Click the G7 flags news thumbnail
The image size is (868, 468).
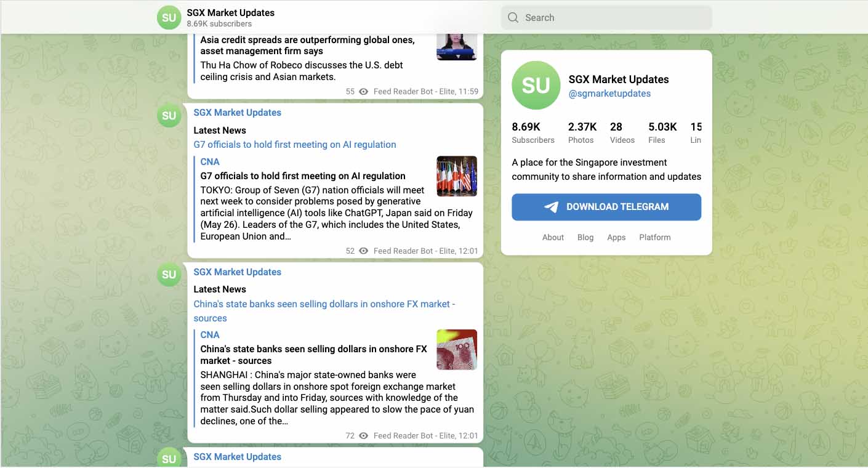457,176
